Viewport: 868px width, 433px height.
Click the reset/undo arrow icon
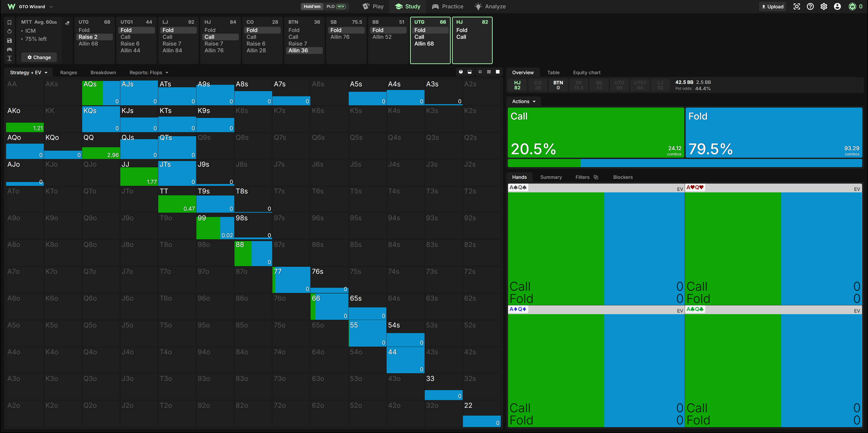click(9, 31)
